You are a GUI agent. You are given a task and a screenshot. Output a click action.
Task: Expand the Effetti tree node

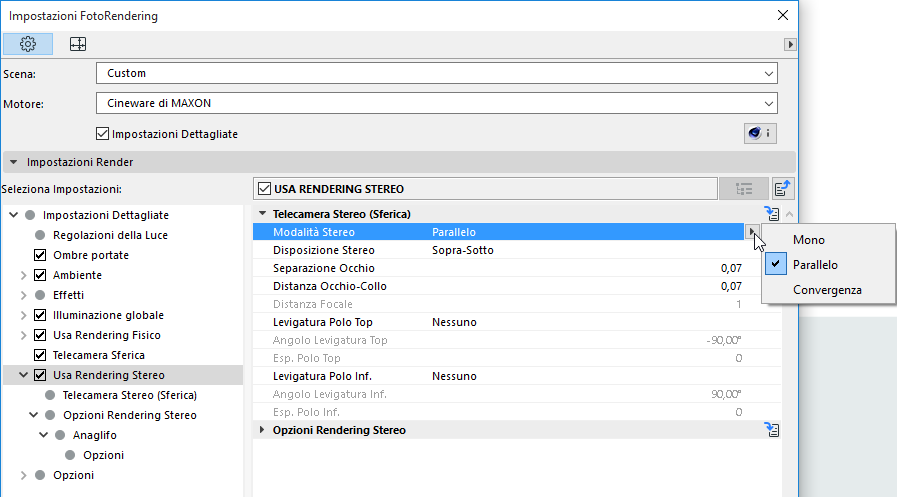point(23,295)
